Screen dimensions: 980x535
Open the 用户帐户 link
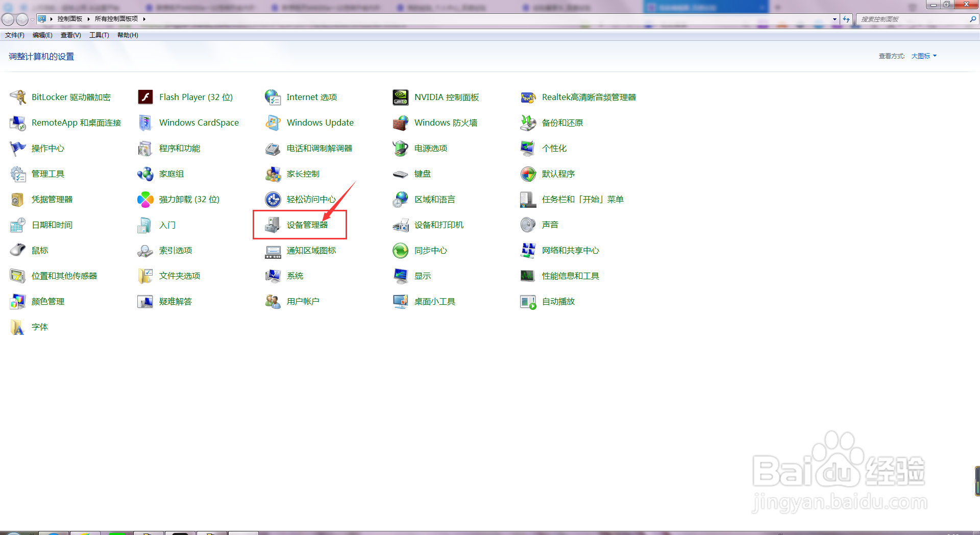pos(303,302)
